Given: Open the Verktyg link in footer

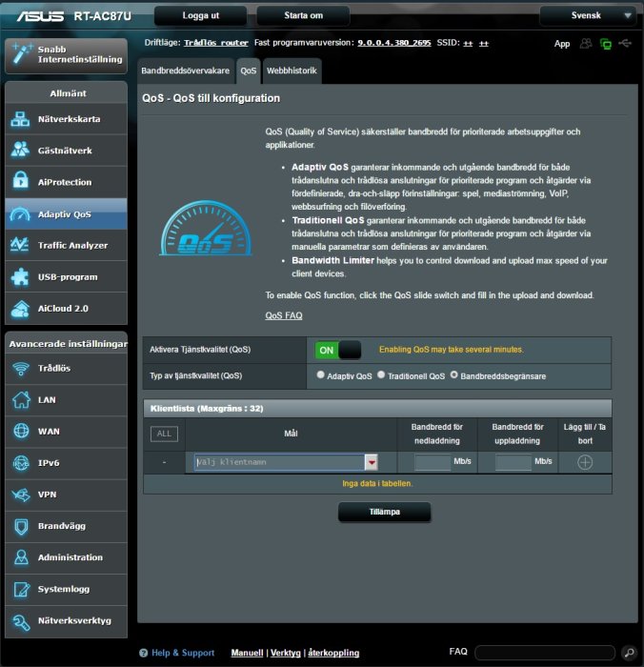Looking at the screenshot, I should pos(286,653).
